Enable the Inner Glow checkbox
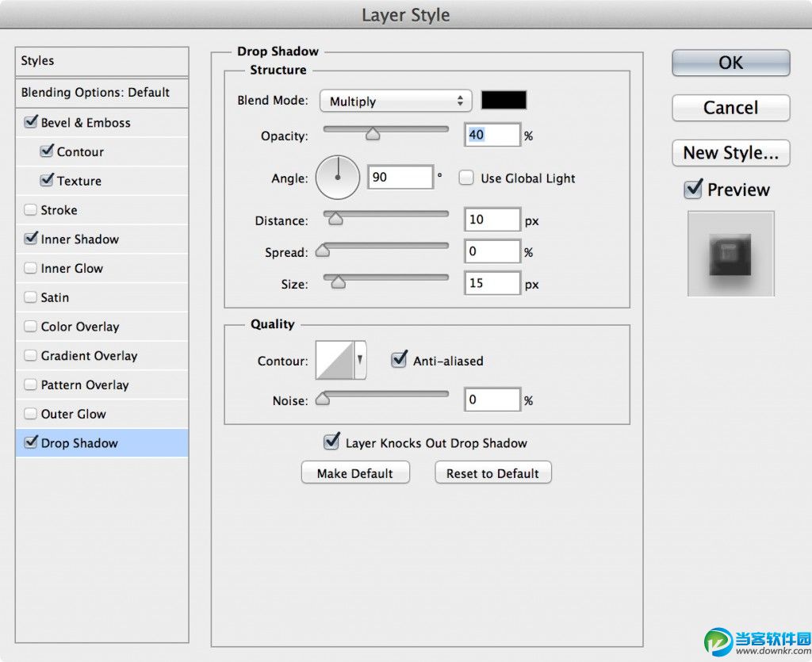 pyautogui.click(x=31, y=268)
